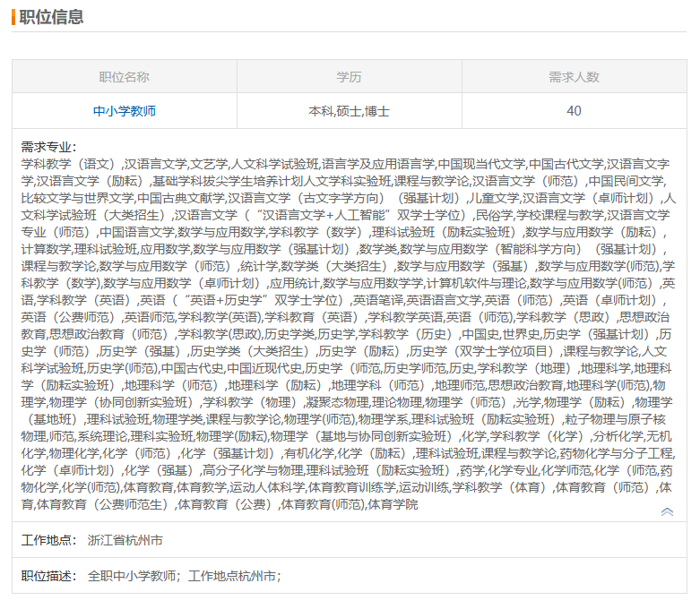Select the 本科,硕士,博士 education cell
Screen dimensions: 700x609
coord(349,111)
